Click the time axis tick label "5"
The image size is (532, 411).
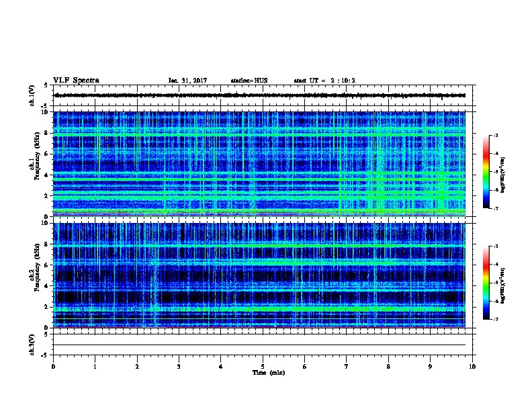pos(263,367)
